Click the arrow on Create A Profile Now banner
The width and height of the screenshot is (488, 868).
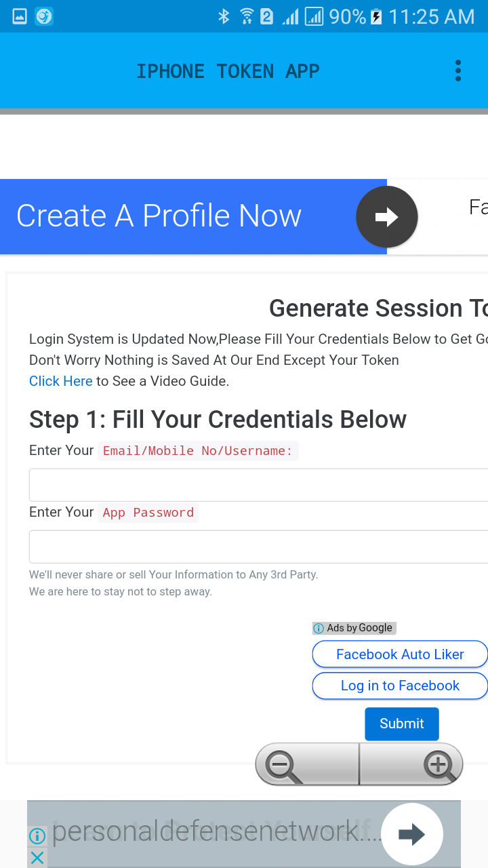[x=386, y=216]
